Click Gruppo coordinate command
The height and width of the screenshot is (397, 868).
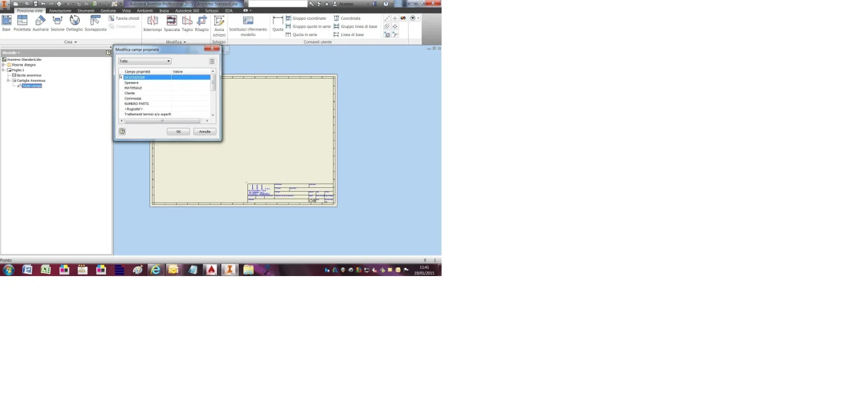pos(306,19)
